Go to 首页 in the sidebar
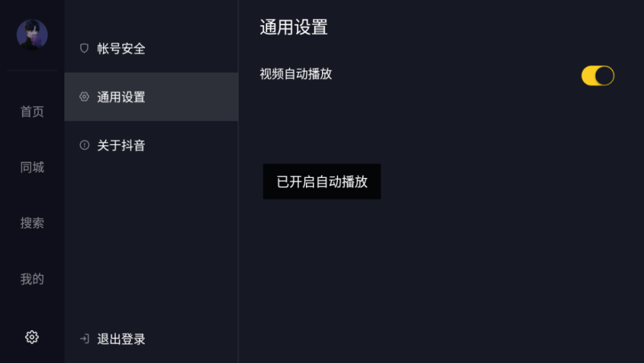The height and width of the screenshot is (363, 644). pos(32,112)
